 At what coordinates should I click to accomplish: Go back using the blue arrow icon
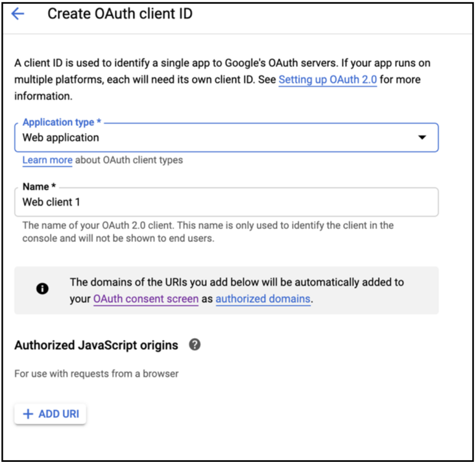coord(18,14)
